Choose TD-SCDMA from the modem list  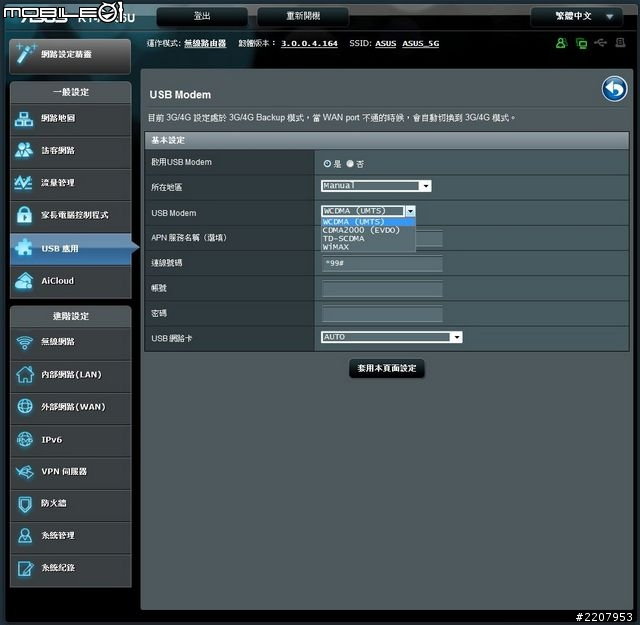[x=345, y=238]
